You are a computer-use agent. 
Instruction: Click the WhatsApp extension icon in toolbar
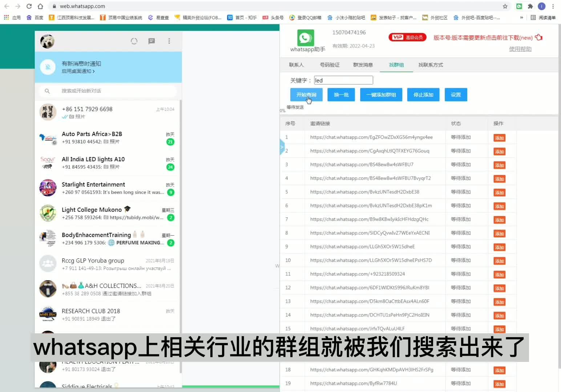point(519,6)
